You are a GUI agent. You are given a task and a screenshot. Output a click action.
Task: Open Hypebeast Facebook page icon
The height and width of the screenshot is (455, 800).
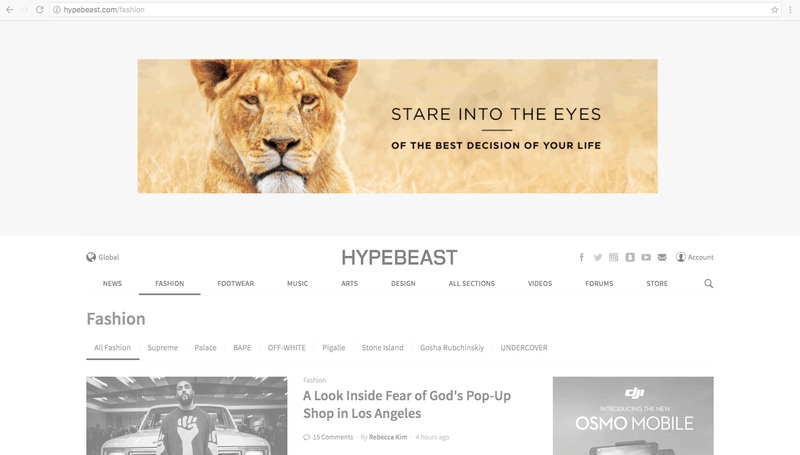point(581,257)
